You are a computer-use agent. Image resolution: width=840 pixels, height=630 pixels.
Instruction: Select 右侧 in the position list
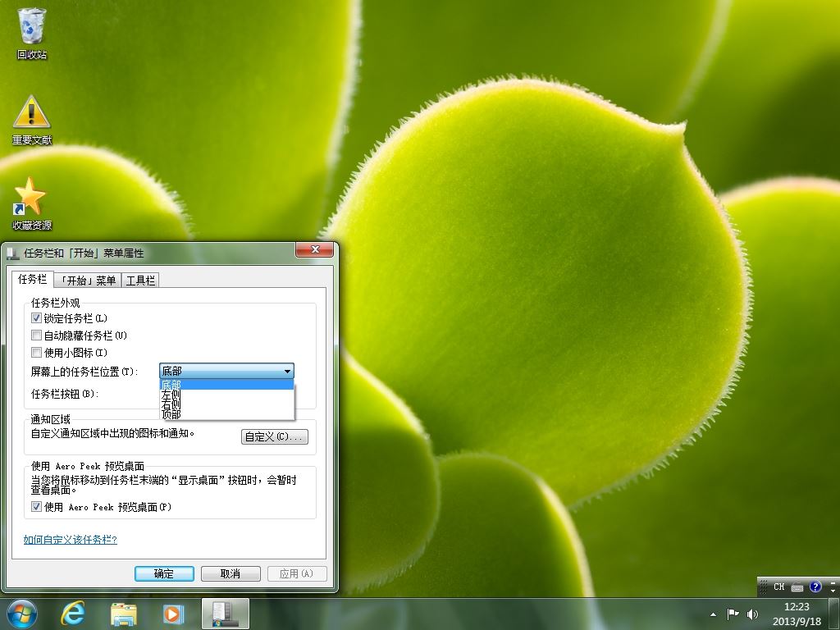tap(226, 404)
